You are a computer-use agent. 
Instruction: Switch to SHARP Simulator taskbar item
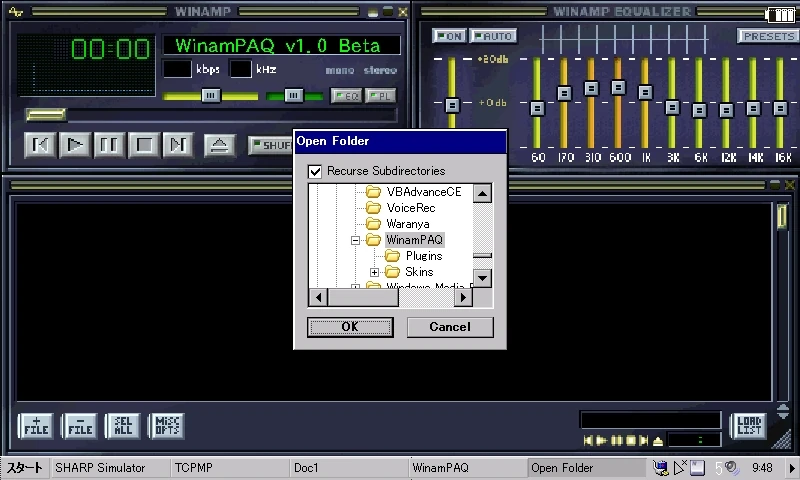click(110, 468)
